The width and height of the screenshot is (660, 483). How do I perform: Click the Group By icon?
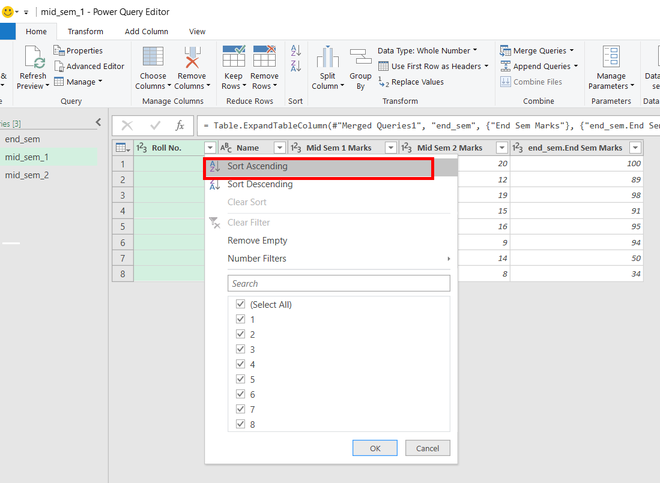(360, 57)
